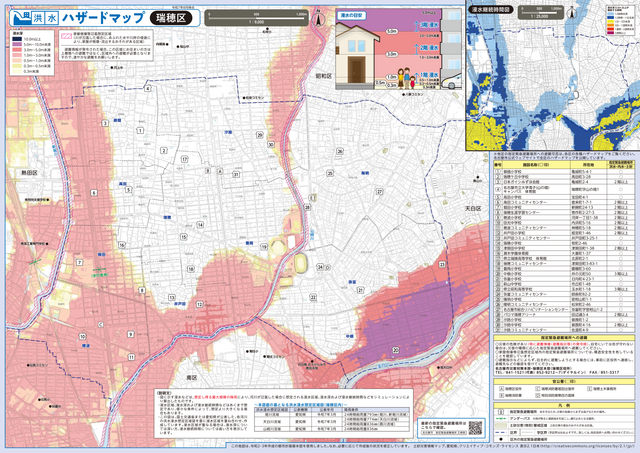Click the dark blue swatch in the inset duration legend
The width and height of the screenshot is (640, 453).
coord(611,18)
